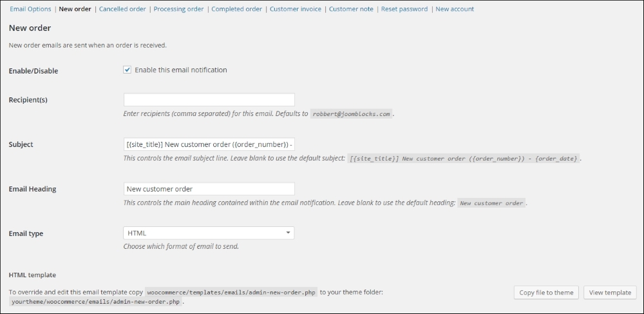
Task: Go to the New account tab
Action: coord(455,9)
